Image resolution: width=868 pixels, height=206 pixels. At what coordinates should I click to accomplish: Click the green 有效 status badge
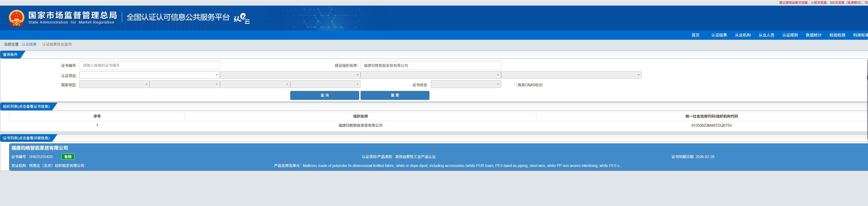(68, 157)
